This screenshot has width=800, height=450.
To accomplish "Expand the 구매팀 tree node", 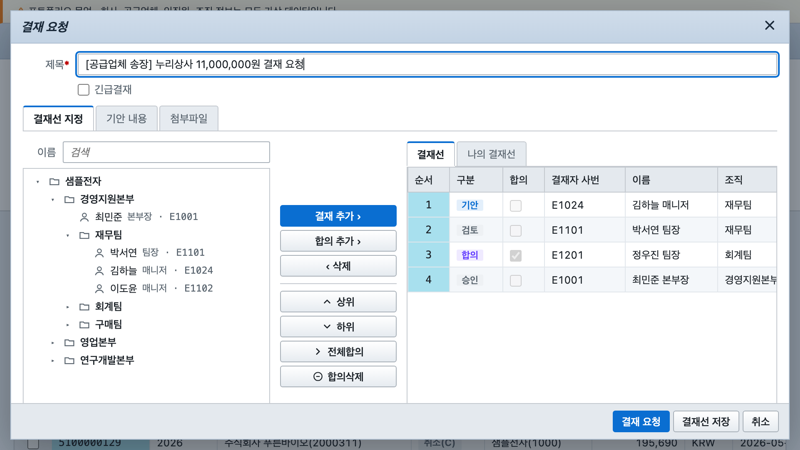I will [x=68, y=325].
